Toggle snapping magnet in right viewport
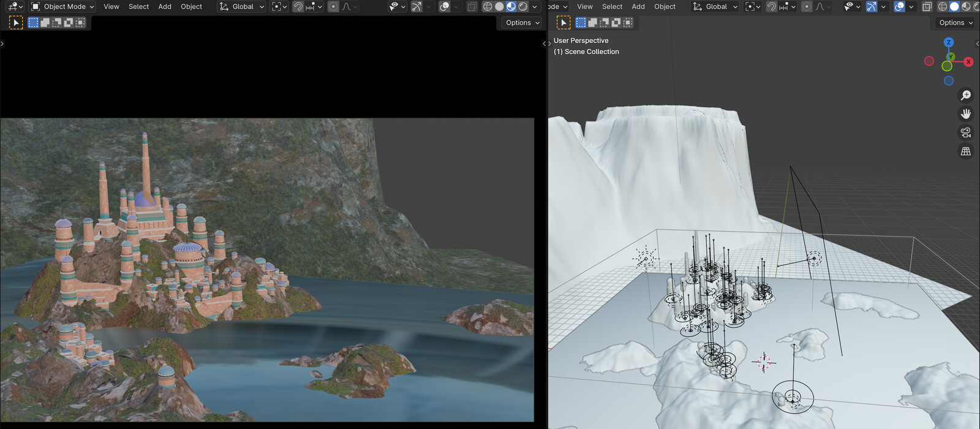Screen dimensions: 980x429 [771, 7]
